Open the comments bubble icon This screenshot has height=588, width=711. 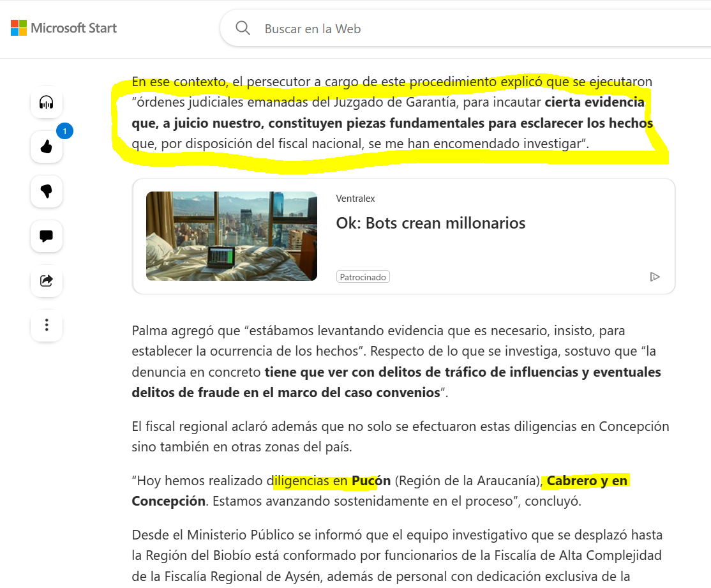point(46,236)
